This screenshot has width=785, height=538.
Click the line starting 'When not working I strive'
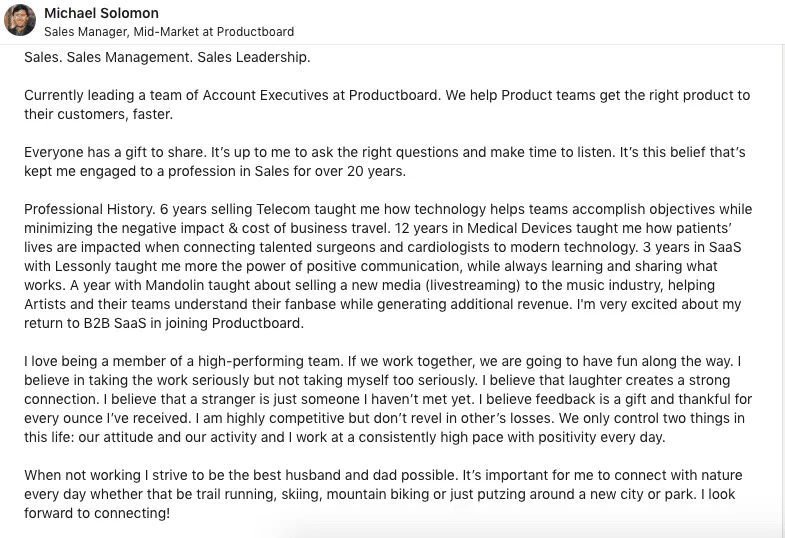(383, 475)
